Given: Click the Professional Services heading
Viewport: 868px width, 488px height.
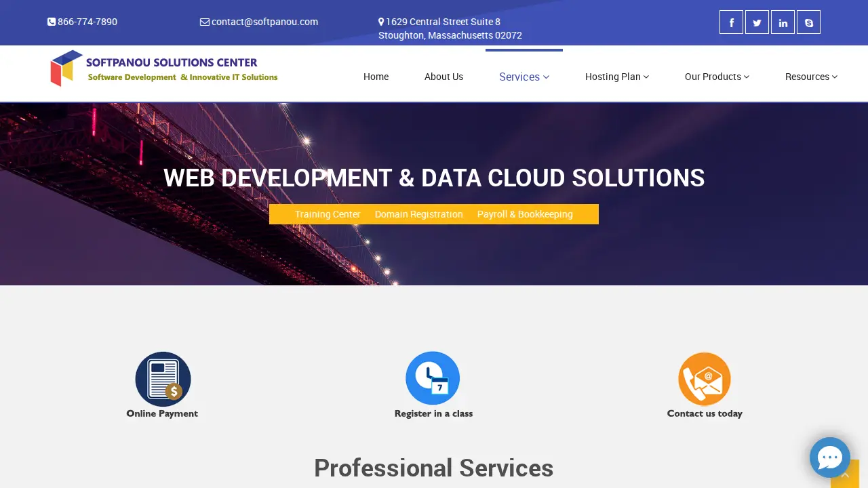Looking at the screenshot, I should (434, 468).
